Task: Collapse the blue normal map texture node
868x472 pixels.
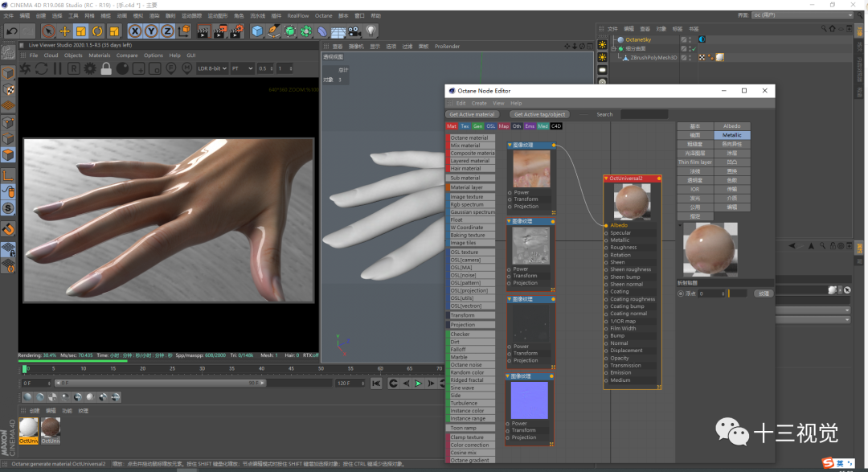Action: click(508, 376)
